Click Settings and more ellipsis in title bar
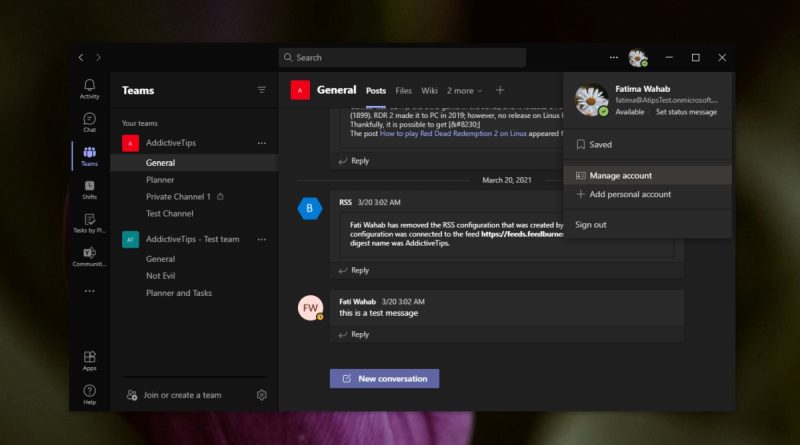Screen dimensions: 800x445 pos(614,58)
